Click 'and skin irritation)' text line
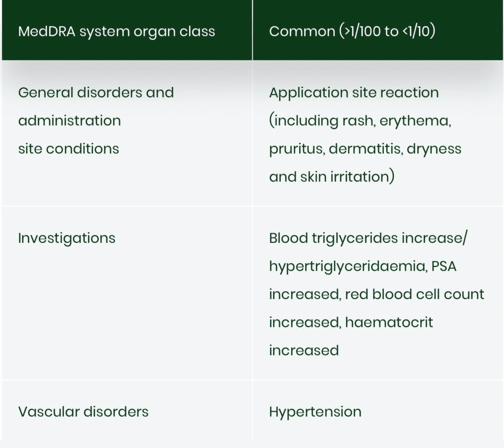Image resolution: width=504 pixels, height=448 pixels. pos(332,177)
